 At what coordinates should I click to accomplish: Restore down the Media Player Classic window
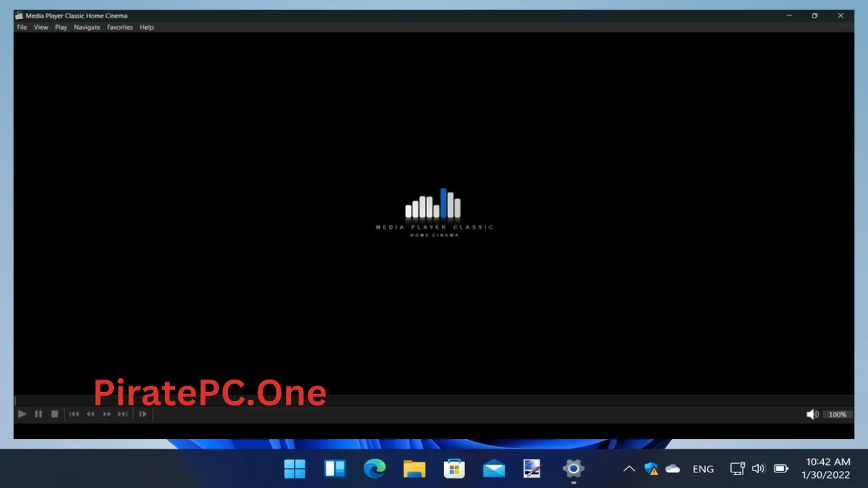pyautogui.click(x=814, y=16)
